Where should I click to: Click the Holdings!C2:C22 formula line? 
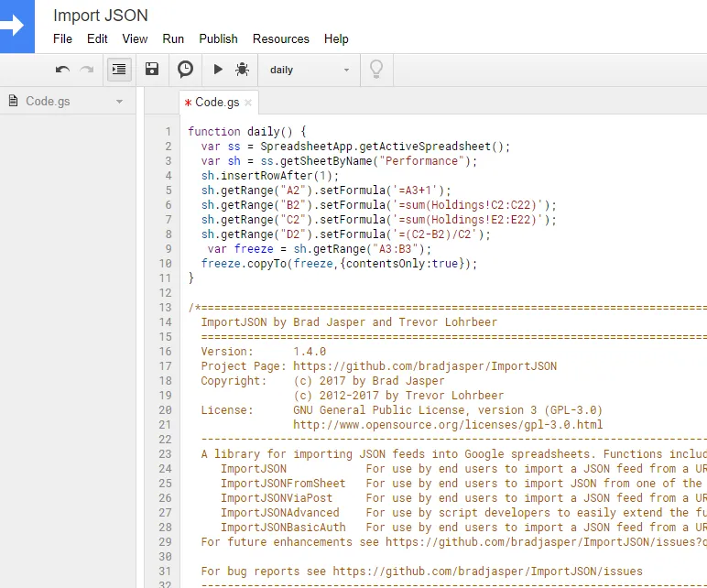point(379,205)
